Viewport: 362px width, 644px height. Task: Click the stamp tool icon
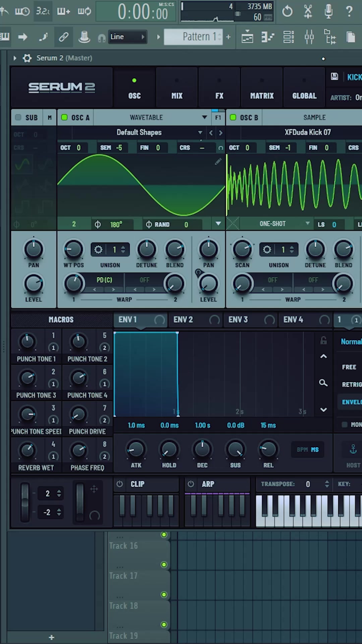coord(84,37)
